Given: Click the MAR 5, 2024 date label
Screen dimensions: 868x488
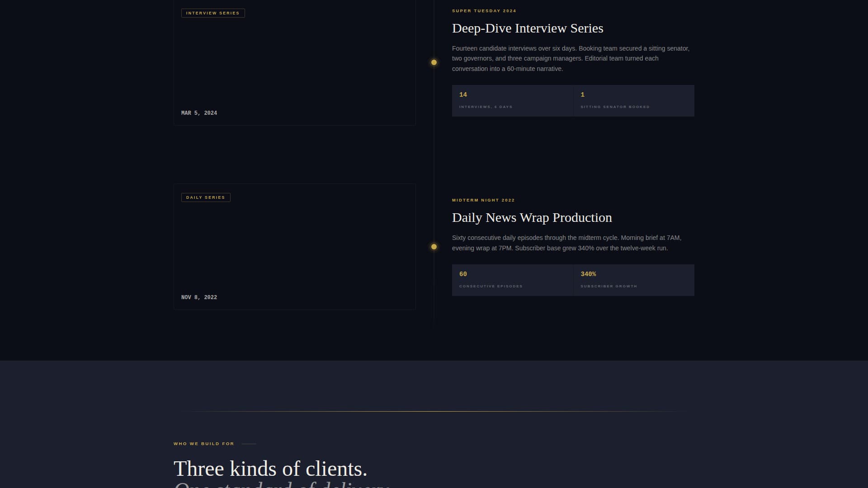Looking at the screenshot, I should [x=199, y=113].
